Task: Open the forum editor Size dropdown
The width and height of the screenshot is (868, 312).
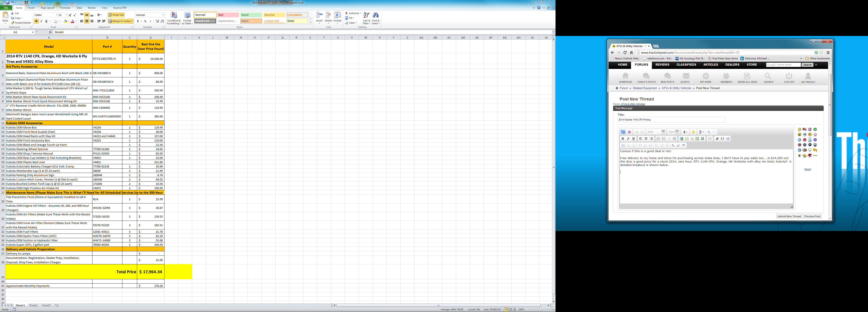Action: coord(677,132)
